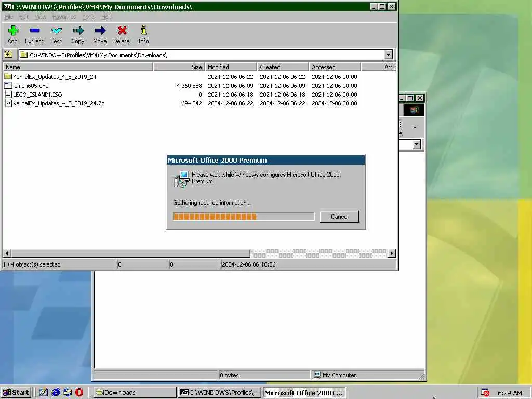Image resolution: width=532 pixels, height=399 pixels.
Task: Click the scroll left arrow in 7-Zip
Action: click(7, 253)
